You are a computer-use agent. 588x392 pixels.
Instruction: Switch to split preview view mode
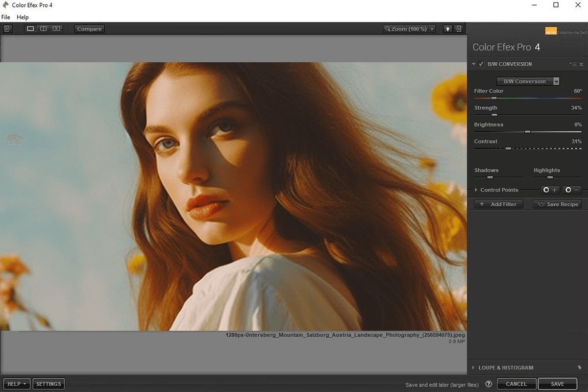(43, 28)
